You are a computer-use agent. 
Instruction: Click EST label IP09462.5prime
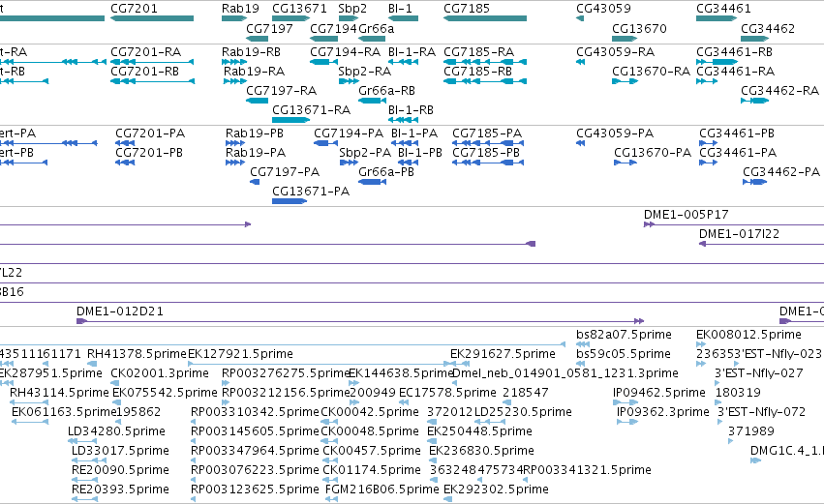tap(659, 393)
